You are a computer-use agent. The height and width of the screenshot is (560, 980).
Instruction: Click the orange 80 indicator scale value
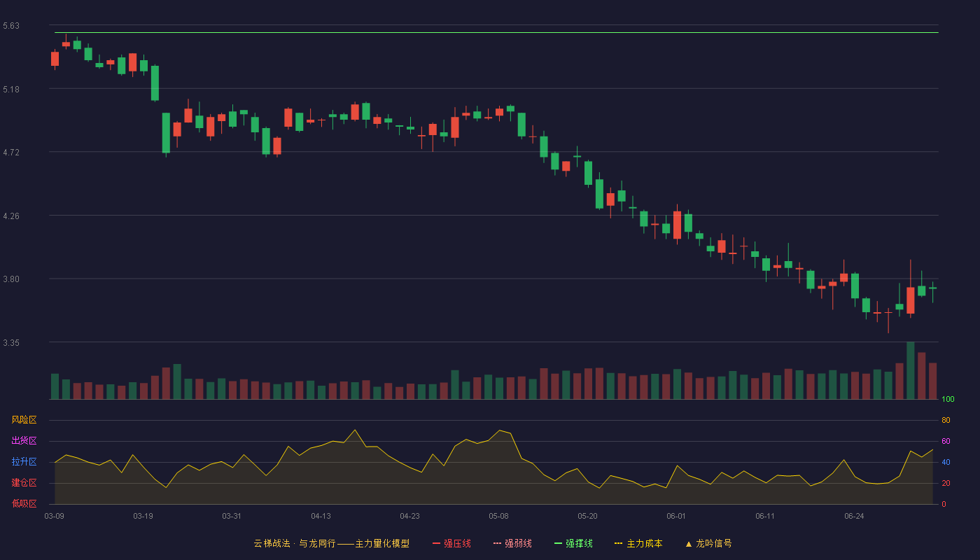coord(946,420)
